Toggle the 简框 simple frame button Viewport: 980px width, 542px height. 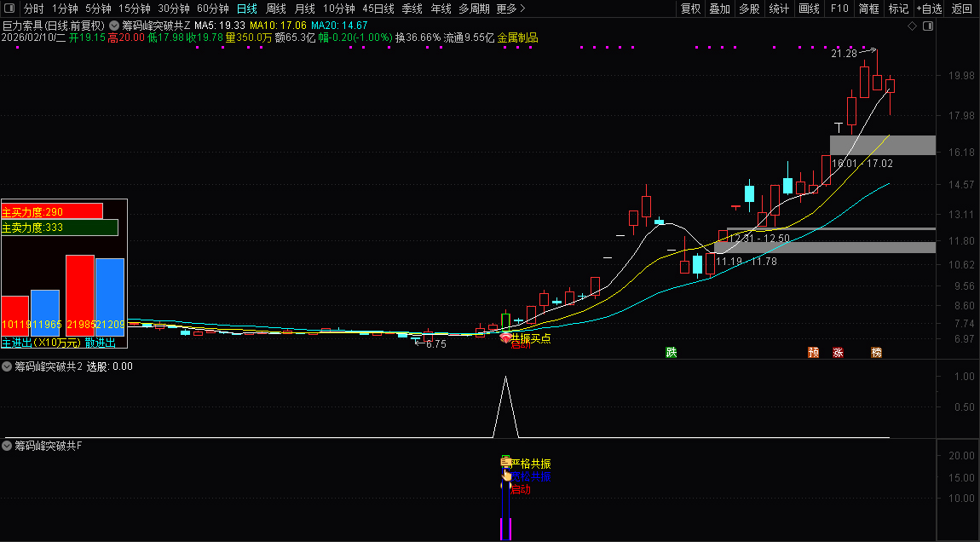[868, 9]
